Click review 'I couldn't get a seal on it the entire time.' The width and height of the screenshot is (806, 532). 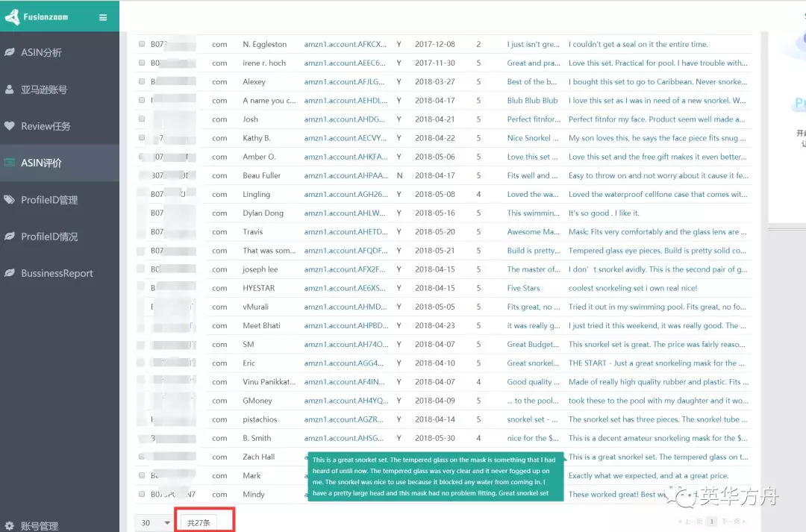638,44
